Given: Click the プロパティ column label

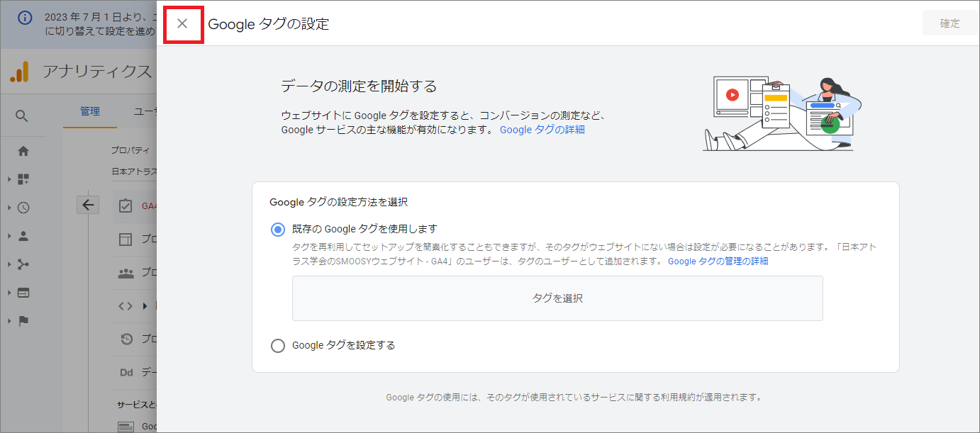Looking at the screenshot, I should point(130,150).
